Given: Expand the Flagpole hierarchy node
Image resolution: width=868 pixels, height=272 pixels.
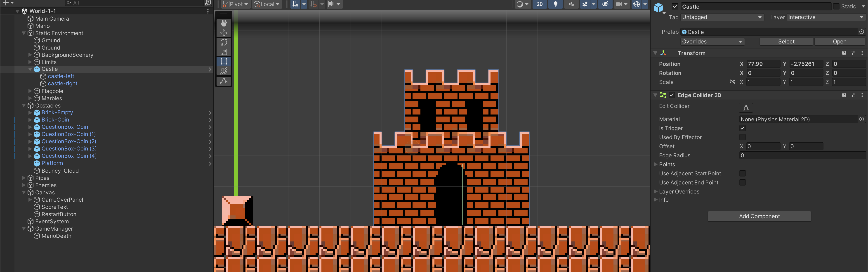Looking at the screenshot, I should click(x=30, y=91).
